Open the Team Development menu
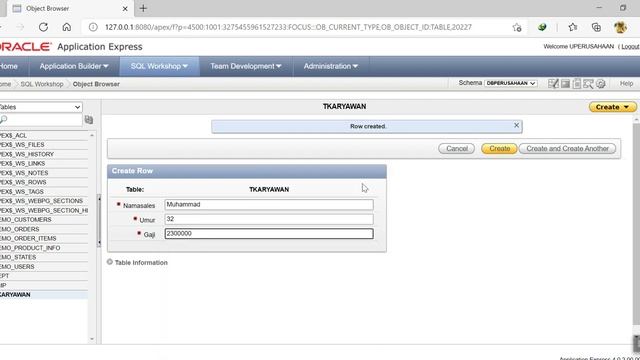 246,66
